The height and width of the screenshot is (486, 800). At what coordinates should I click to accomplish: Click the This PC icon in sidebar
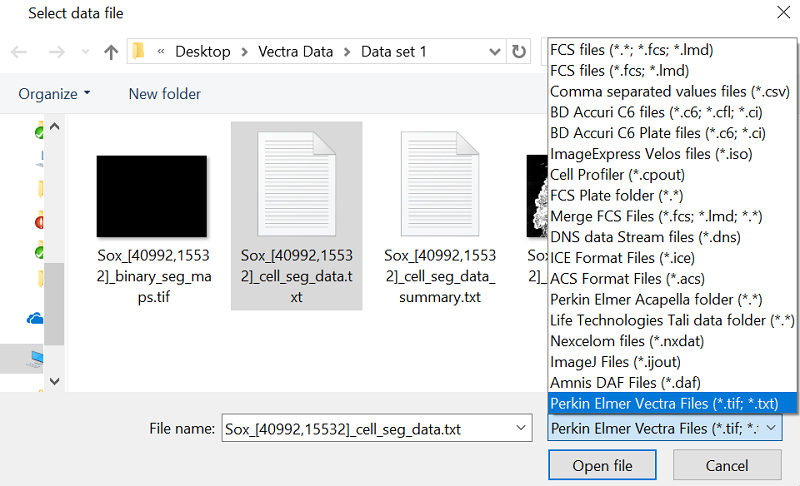pos(35,357)
